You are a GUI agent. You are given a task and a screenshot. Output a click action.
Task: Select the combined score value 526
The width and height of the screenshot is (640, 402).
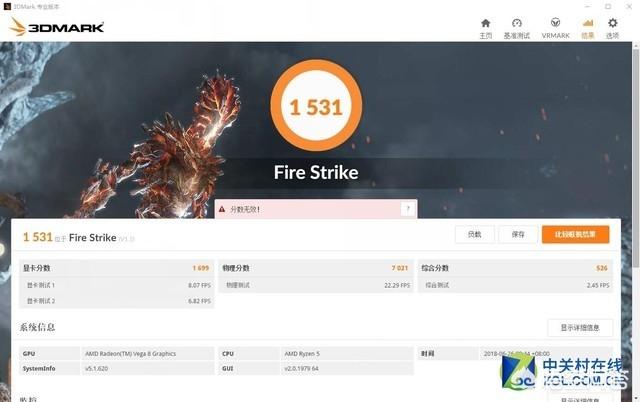tap(602, 268)
